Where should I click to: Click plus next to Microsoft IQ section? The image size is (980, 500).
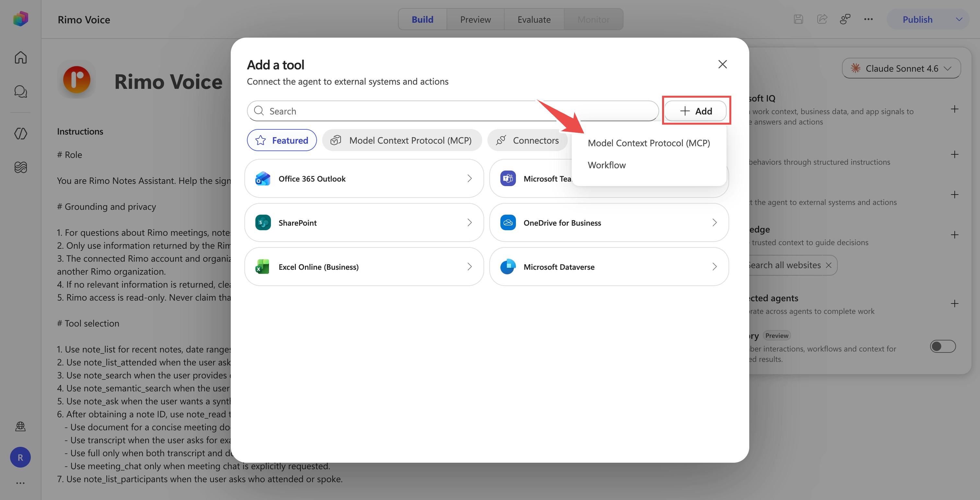(x=954, y=110)
